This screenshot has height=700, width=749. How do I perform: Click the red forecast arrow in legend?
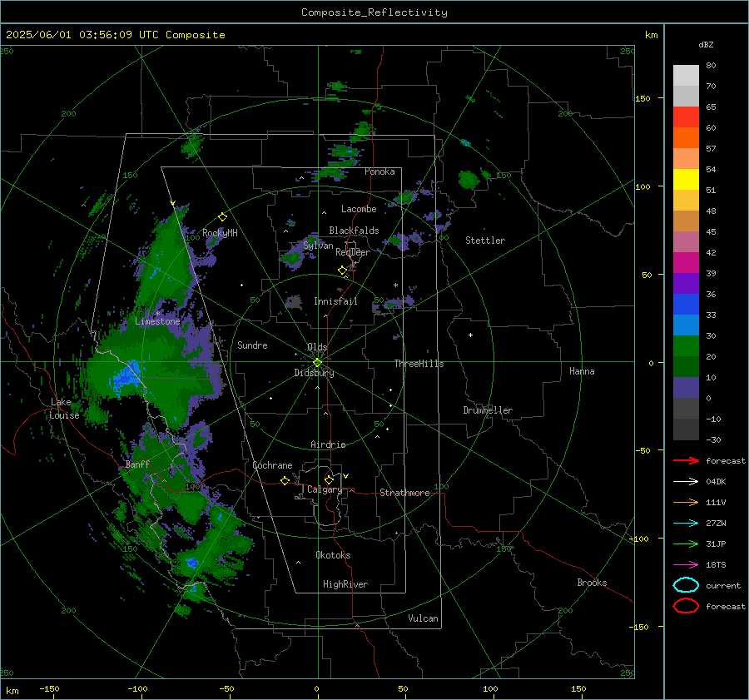686,460
